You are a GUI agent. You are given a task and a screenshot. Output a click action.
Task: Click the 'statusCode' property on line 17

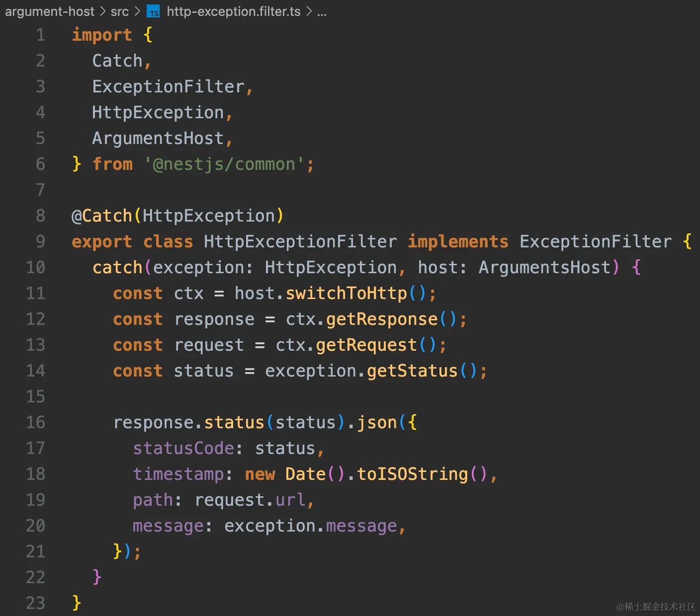[x=183, y=449]
